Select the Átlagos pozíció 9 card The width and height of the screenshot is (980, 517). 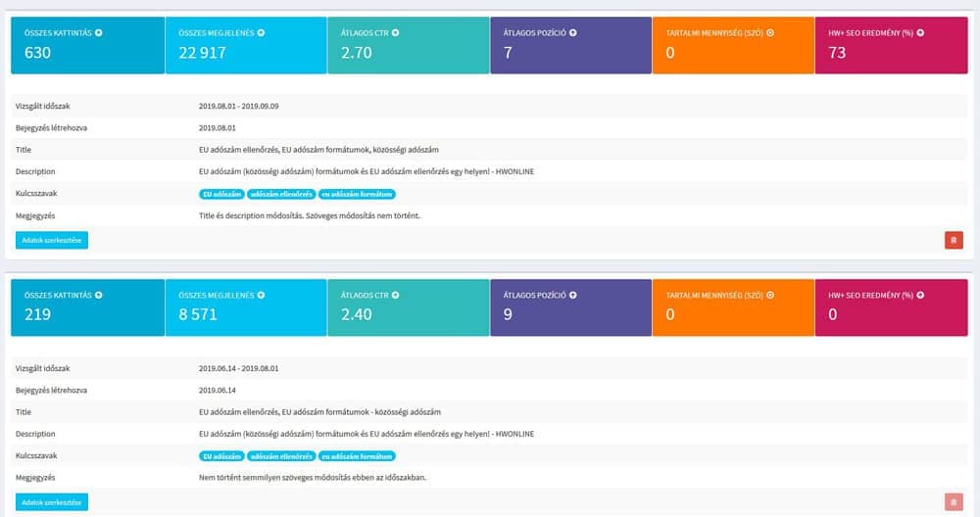coord(570,307)
